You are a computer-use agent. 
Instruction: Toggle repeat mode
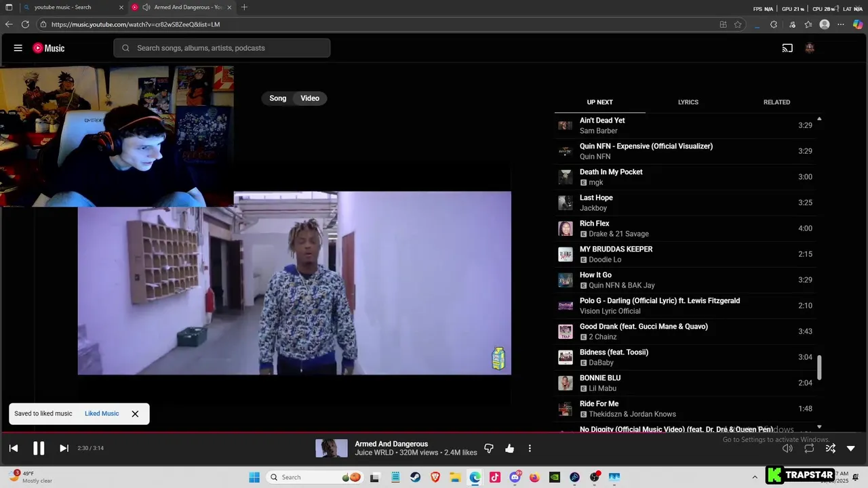pyautogui.click(x=809, y=449)
